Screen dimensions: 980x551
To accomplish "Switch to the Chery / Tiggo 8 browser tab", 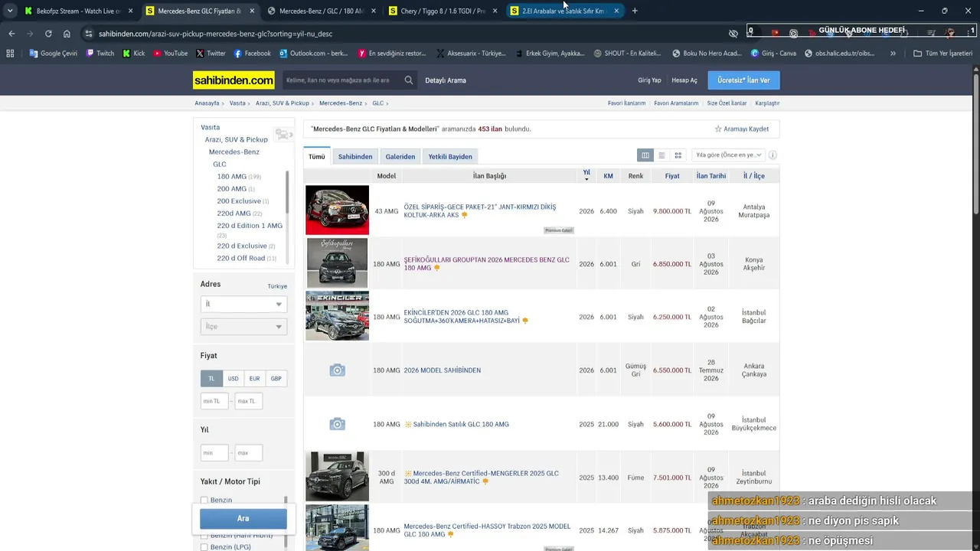I will coord(443,11).
